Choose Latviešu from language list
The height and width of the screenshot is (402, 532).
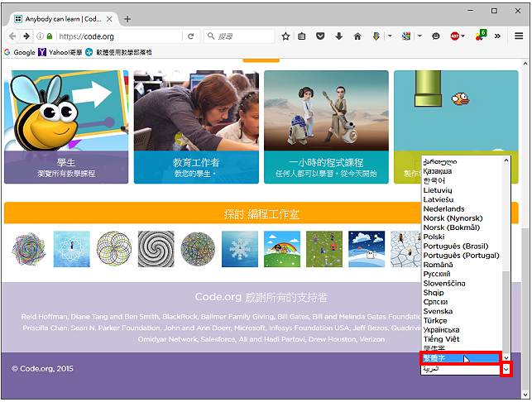click(462, 199)
